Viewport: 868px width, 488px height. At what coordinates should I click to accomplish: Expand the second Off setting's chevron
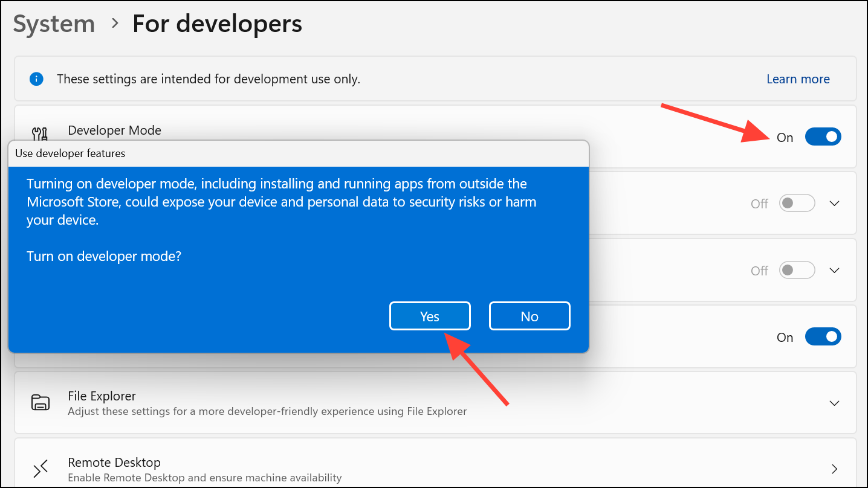[x=834, y=270]
